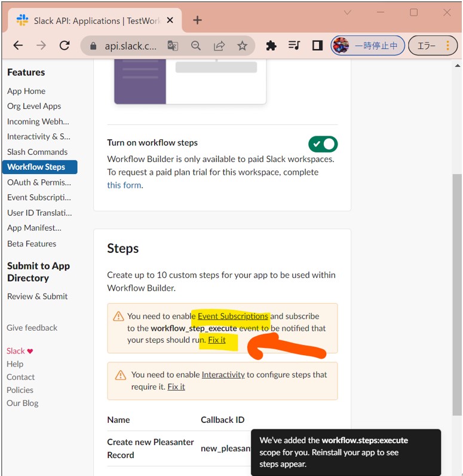Image resolution: width=463 pixels, height=476 pixels.
Task: Open the translate page icon
Action: (173, 46)
